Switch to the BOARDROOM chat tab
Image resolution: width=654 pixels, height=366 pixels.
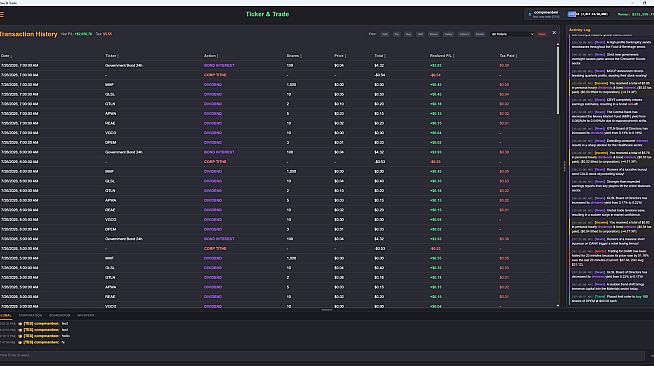point(60,316)
